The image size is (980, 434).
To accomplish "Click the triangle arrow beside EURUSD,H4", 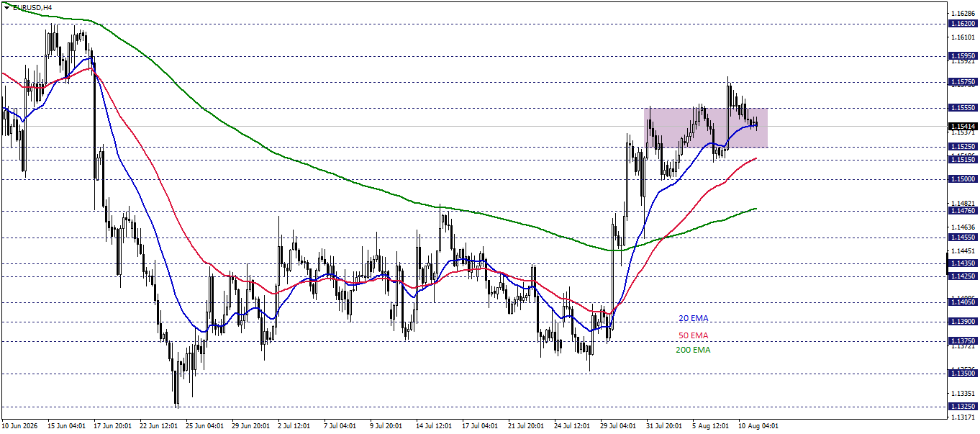I will click(x=6, y=7).
